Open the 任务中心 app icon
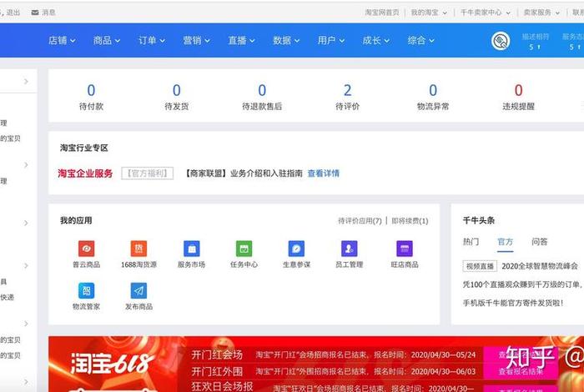The height and width of the screenshot is (392, 584). [x=244, y=249]
